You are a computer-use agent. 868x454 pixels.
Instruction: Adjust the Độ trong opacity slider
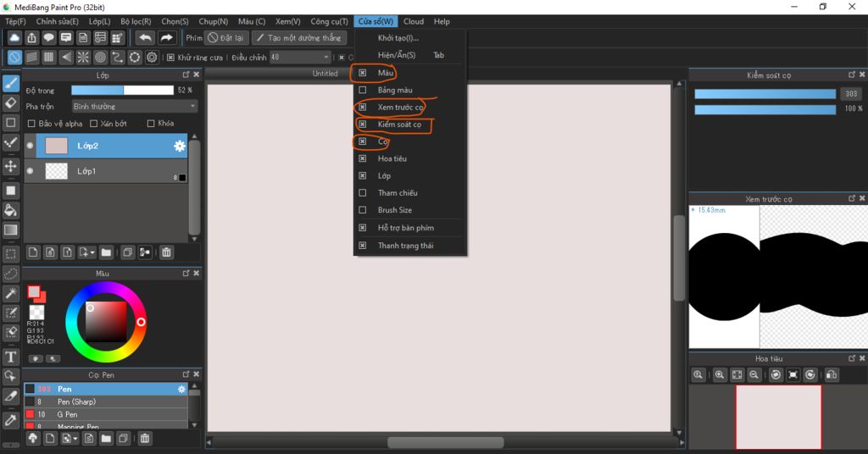pos(122,90)
